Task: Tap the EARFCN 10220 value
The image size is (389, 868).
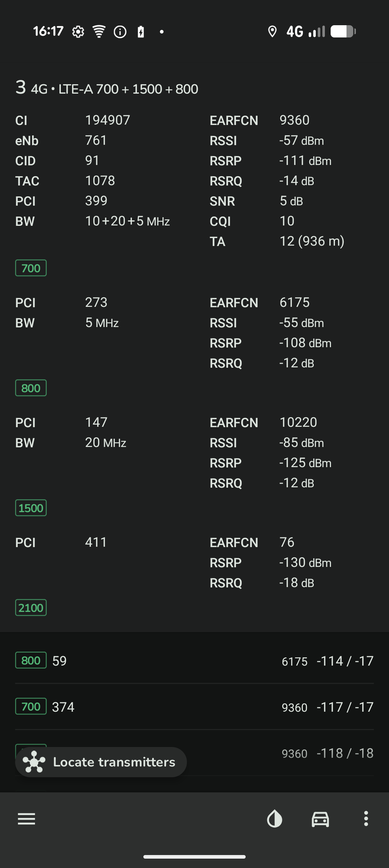Action: (x=298, y=422)
